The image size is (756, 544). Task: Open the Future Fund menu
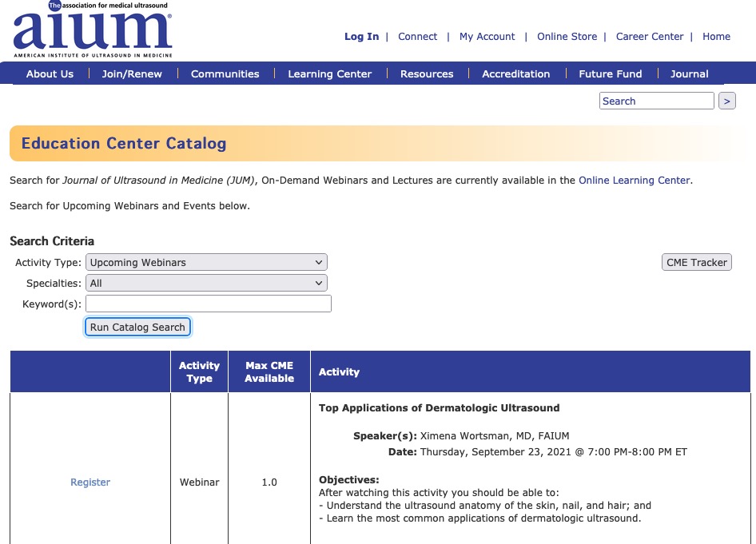pos(611,73)
